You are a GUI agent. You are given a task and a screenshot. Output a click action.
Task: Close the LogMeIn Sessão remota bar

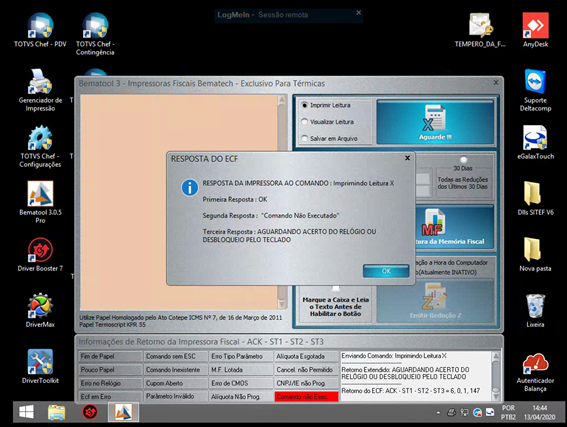click(x=358, y=13)
